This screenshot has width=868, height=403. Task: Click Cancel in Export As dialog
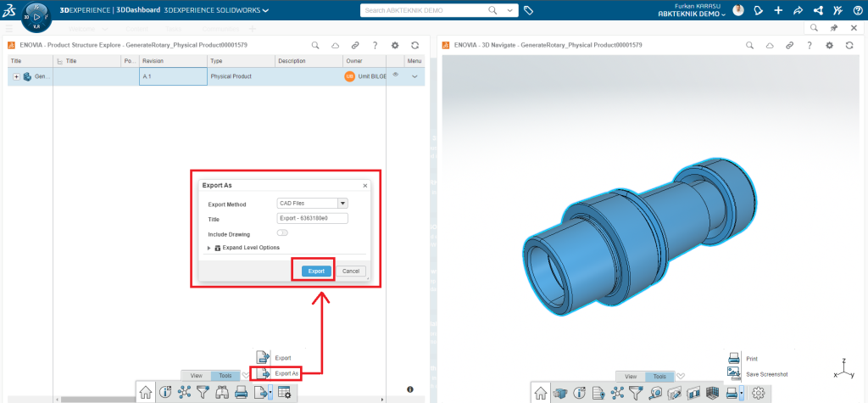[351, 271]
